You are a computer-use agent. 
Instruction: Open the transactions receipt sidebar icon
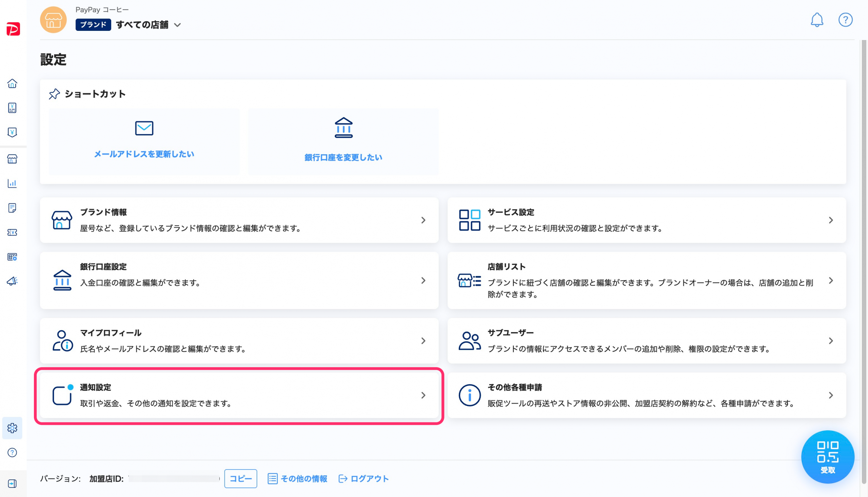[x=12, y=108]
